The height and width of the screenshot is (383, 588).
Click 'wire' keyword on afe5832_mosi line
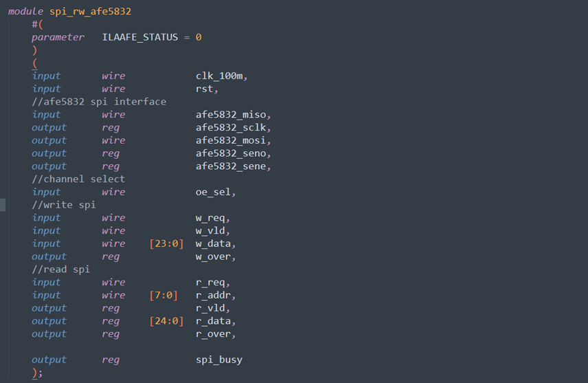(x=113, y=140)
